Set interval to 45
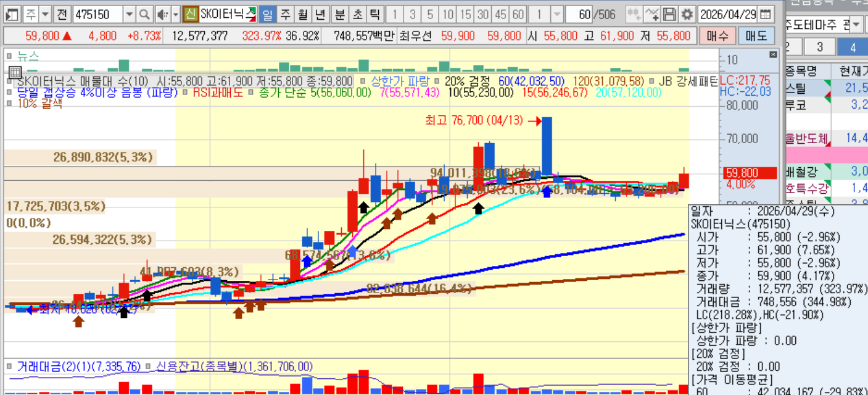The image size is (868, 395). [x=501, y=14]
